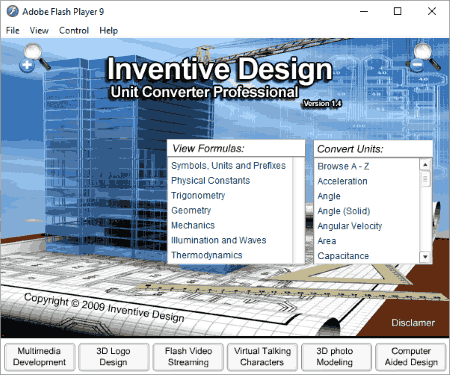
Task: Minimize the Flash Player window
Action: point(364,11)
